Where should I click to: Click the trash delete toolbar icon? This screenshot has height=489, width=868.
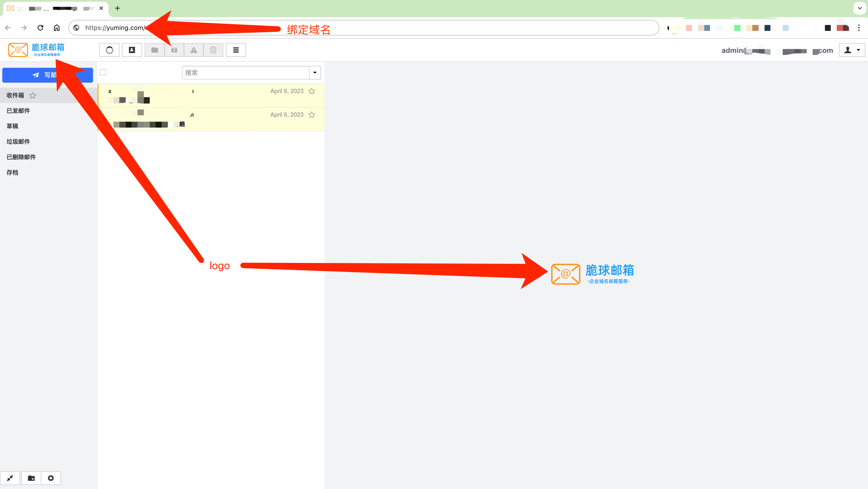point(213,50)
